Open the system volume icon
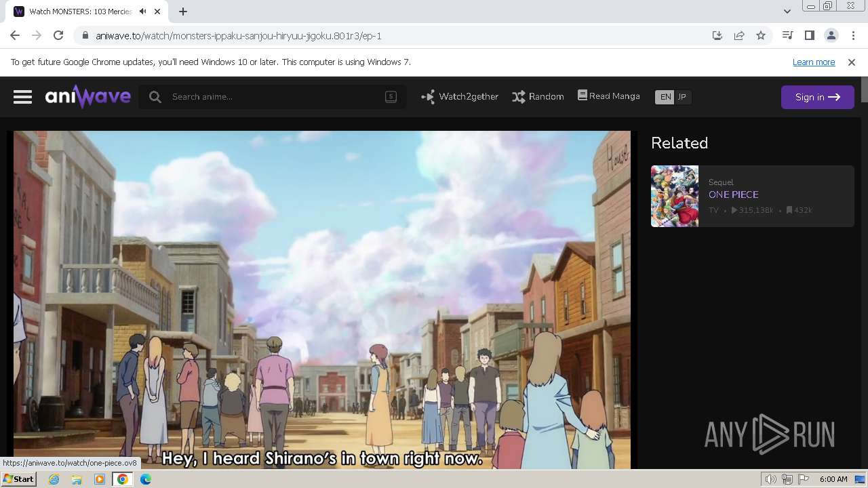The height and width of the screenshot is (488, 868). pyautogui.click(x=771, y=479)
